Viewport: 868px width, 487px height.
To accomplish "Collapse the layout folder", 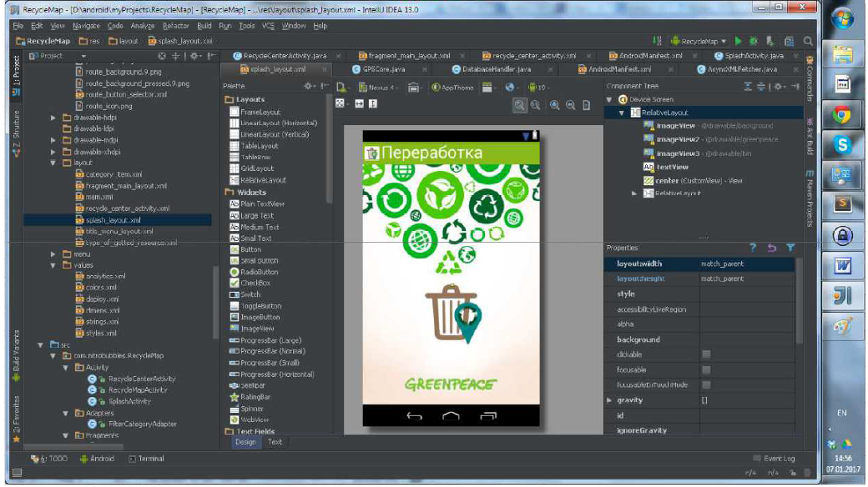I will 53,163.
